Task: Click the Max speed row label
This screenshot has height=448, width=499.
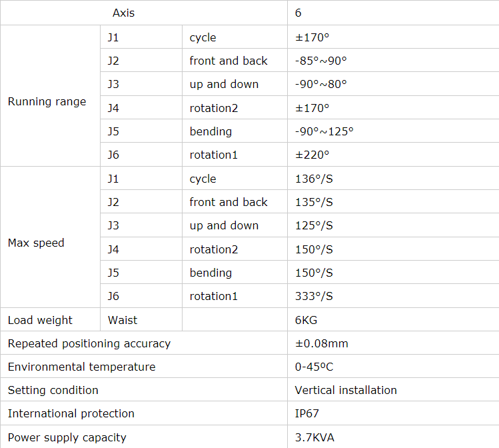Action: click(36, 243)
